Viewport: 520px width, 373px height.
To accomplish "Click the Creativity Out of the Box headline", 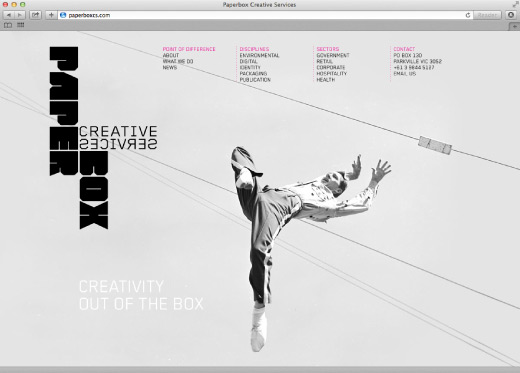I will pos(141,295).
